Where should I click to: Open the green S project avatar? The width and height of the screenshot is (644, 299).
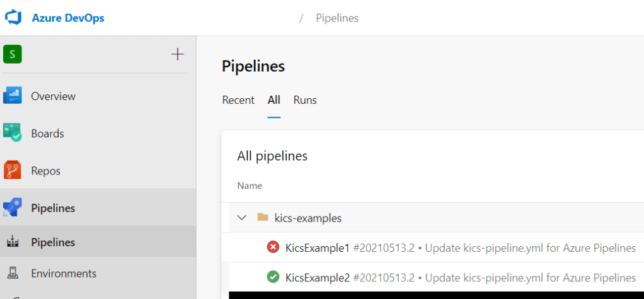pos(13,55)
